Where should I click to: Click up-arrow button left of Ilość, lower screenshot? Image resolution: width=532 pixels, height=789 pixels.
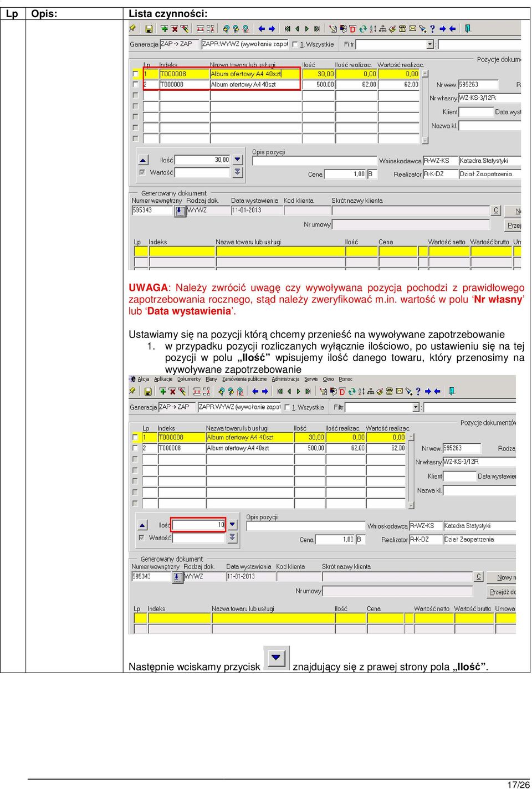click(142, 525)
